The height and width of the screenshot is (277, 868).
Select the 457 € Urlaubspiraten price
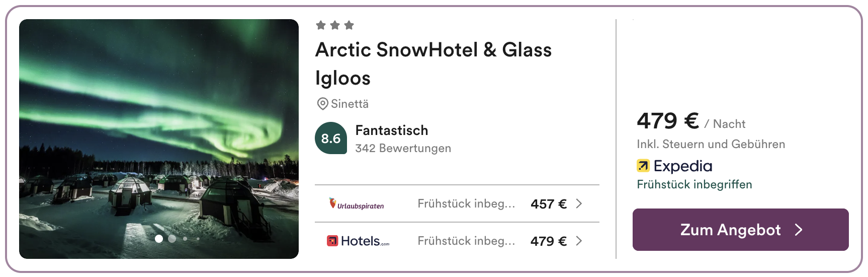[548, 204]
